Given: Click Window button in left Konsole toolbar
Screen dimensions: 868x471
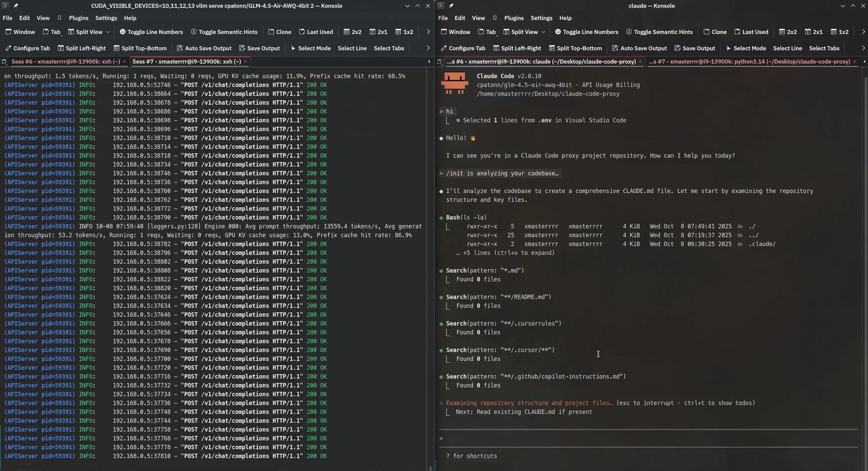Looking at the screenshot, I should tap(20, 32).
